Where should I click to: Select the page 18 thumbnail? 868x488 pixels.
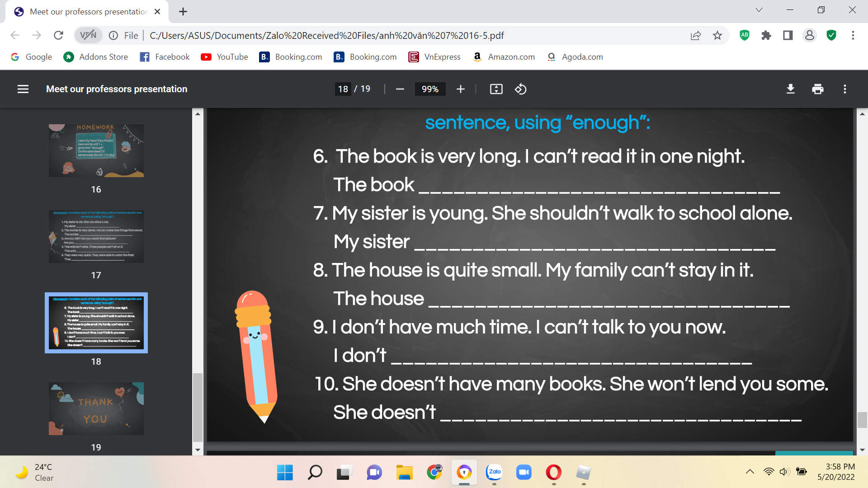click(x=96, y=323)
